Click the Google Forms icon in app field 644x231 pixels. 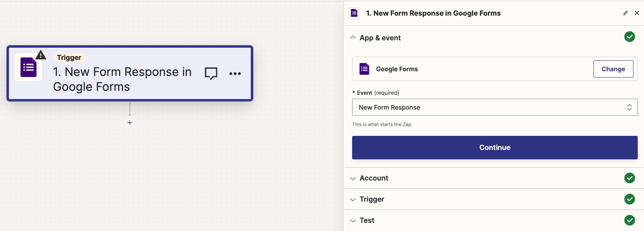(x=364, y=69)
